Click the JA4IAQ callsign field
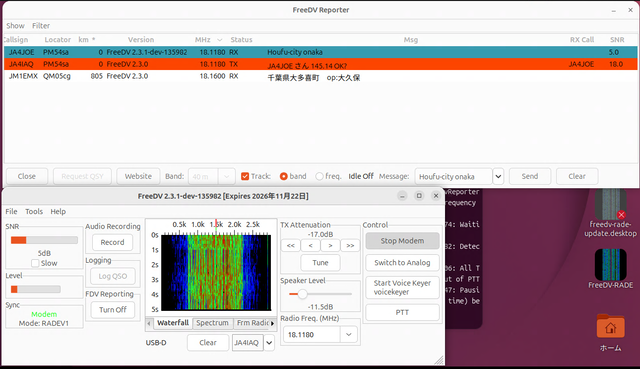This screenshot has width=640, height=369. [x=247, y=342]
